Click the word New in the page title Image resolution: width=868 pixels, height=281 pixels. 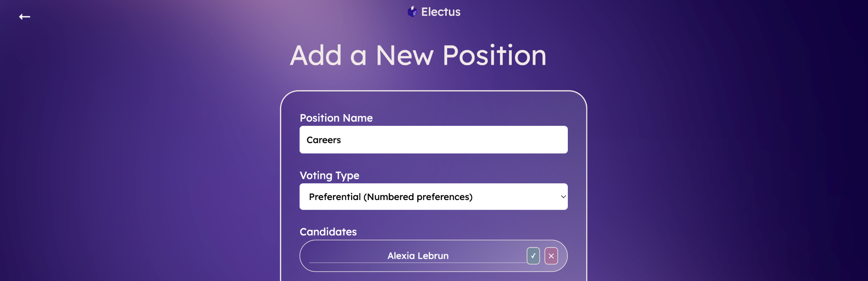point(405,55)
